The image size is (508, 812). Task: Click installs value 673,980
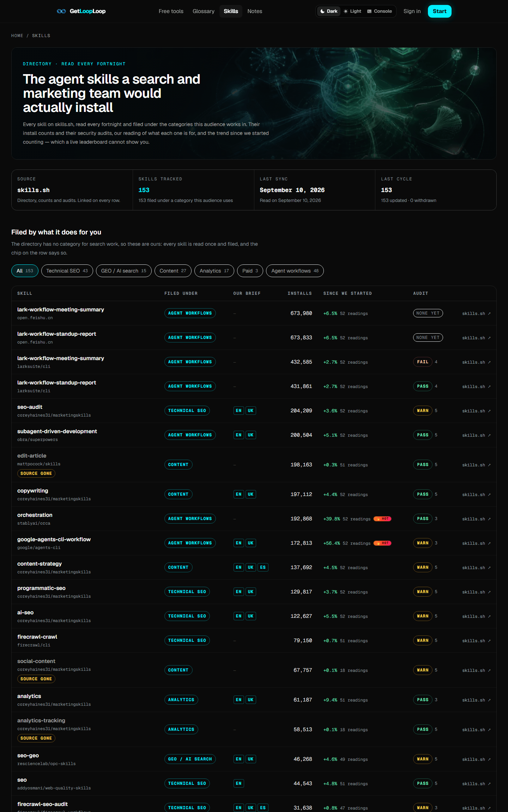pos(301,313)
